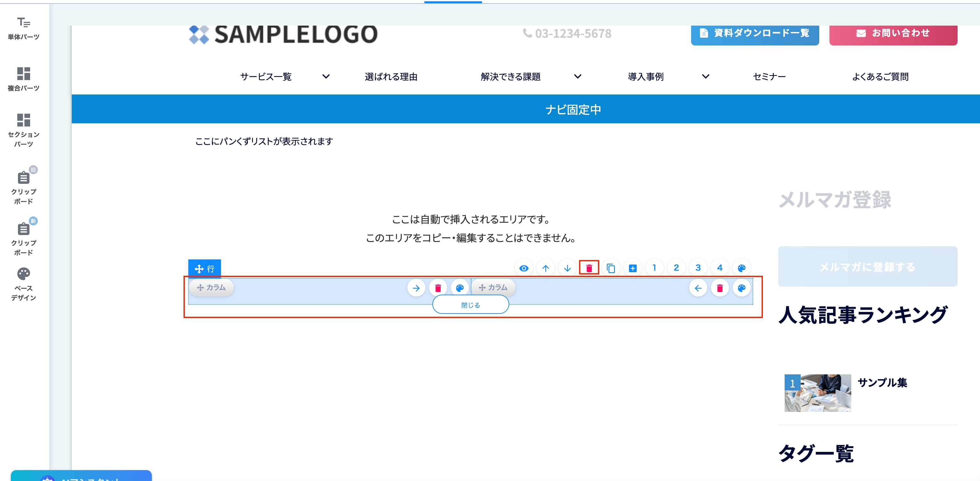Move the row down with the down arrow
Image resolution: width=980 pixels, height=481 pixels.
tap(567, 268)
